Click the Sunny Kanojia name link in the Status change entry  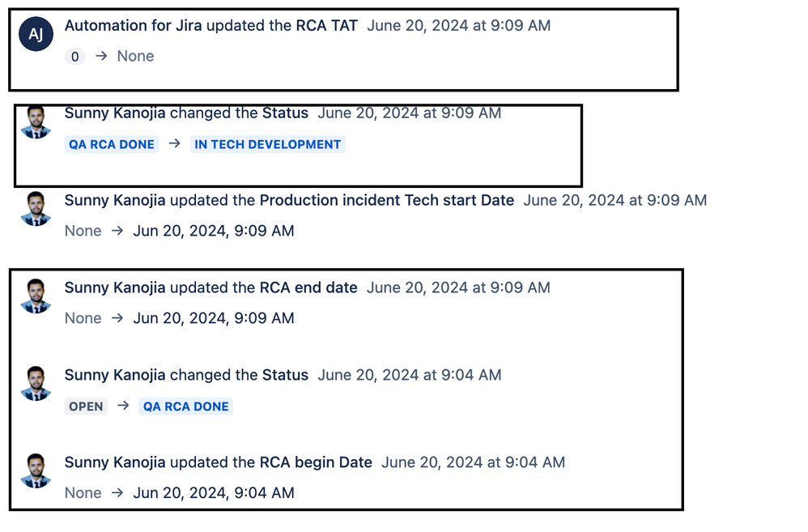(x=113, y=113)
